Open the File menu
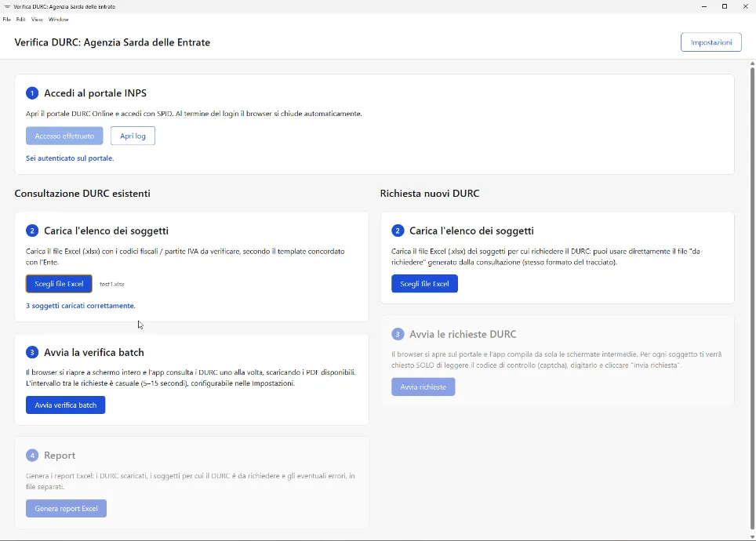Viewport: 756px width, 541px height. click(x=7, y=20)
